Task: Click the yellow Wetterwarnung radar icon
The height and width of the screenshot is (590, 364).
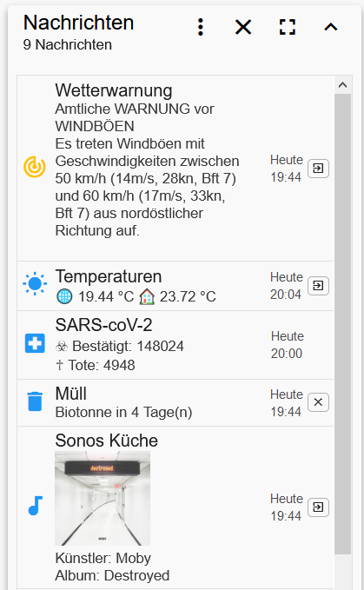Action: coord(35,167)
